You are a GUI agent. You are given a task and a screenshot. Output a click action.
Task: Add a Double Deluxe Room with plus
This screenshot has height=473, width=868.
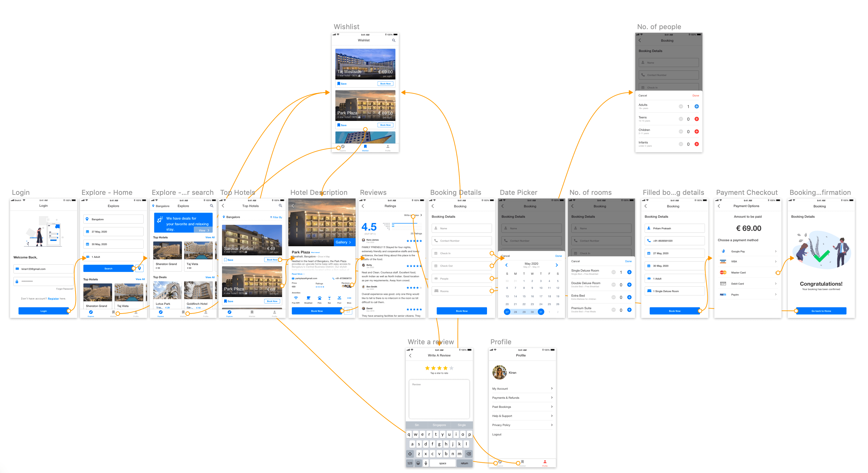[629, 285]
